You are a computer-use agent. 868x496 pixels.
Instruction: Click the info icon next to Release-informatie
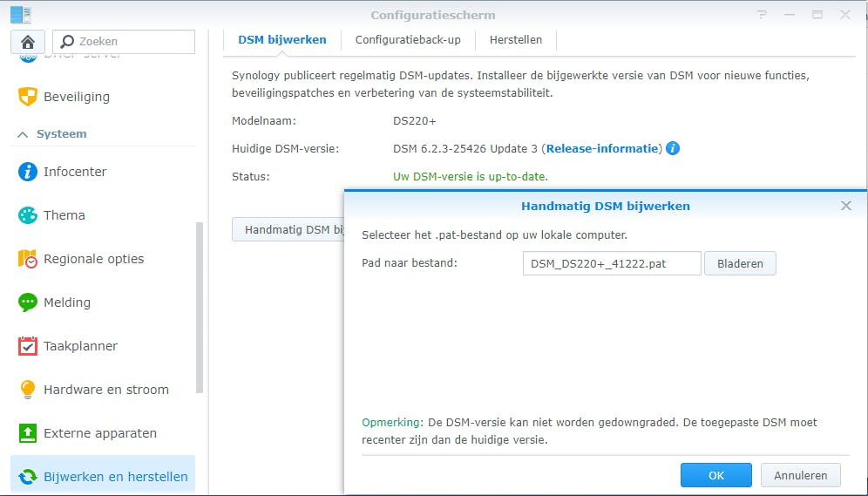[x=673, y=148]
